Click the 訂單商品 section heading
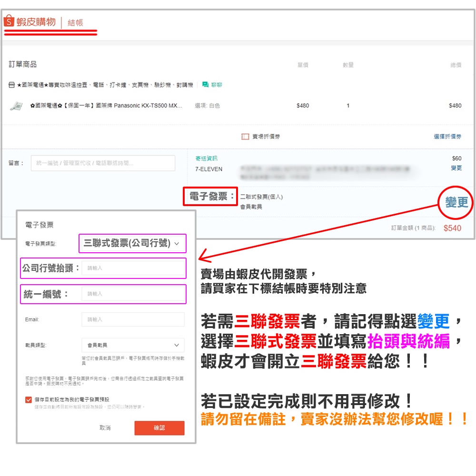 (x=23, y=64)
